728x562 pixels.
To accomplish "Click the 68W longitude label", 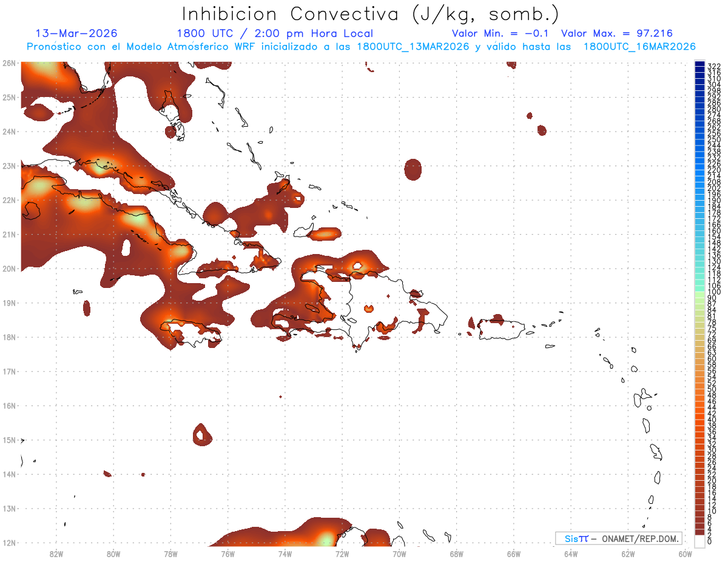I will 457,554.
